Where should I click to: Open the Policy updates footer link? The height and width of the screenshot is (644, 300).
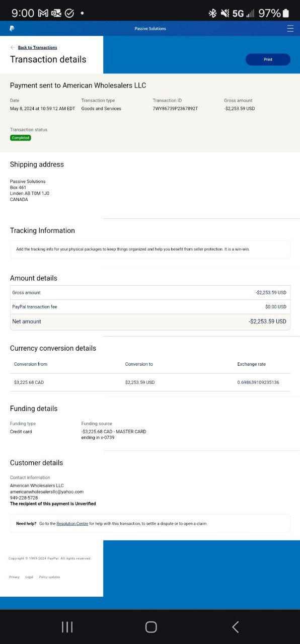tap(49, 577)
